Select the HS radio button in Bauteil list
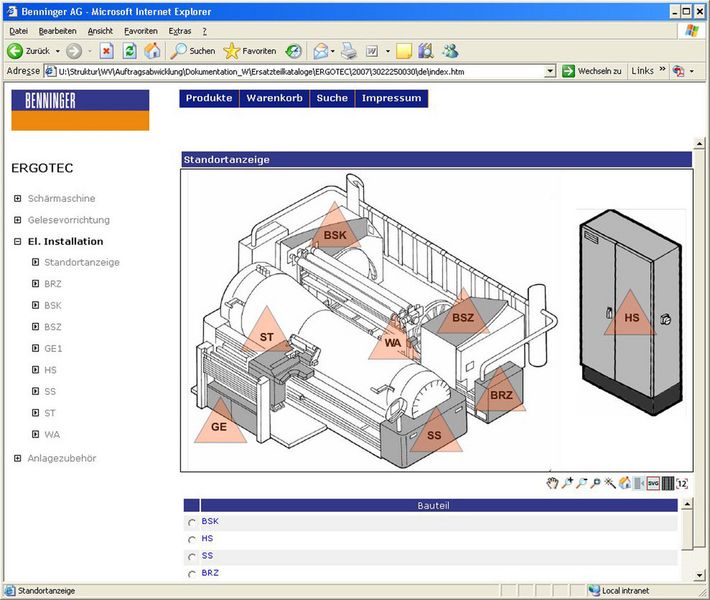The image size is (710, 600). 192,540
